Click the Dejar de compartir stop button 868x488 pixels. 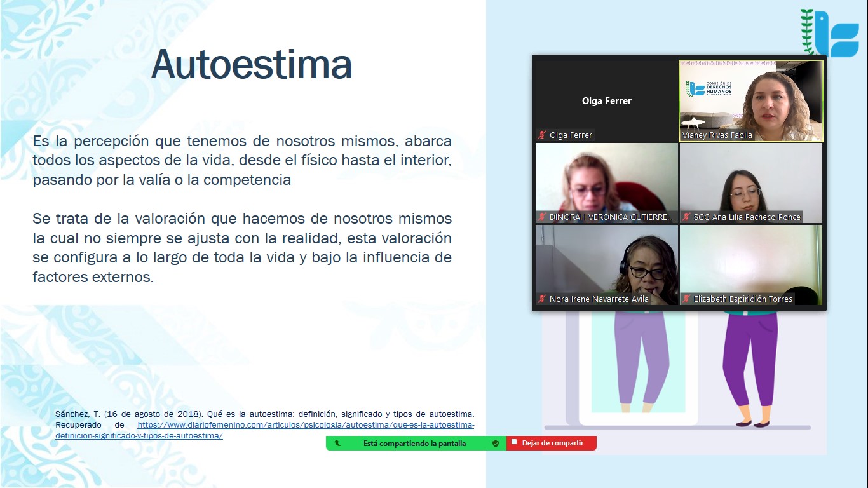552,443
